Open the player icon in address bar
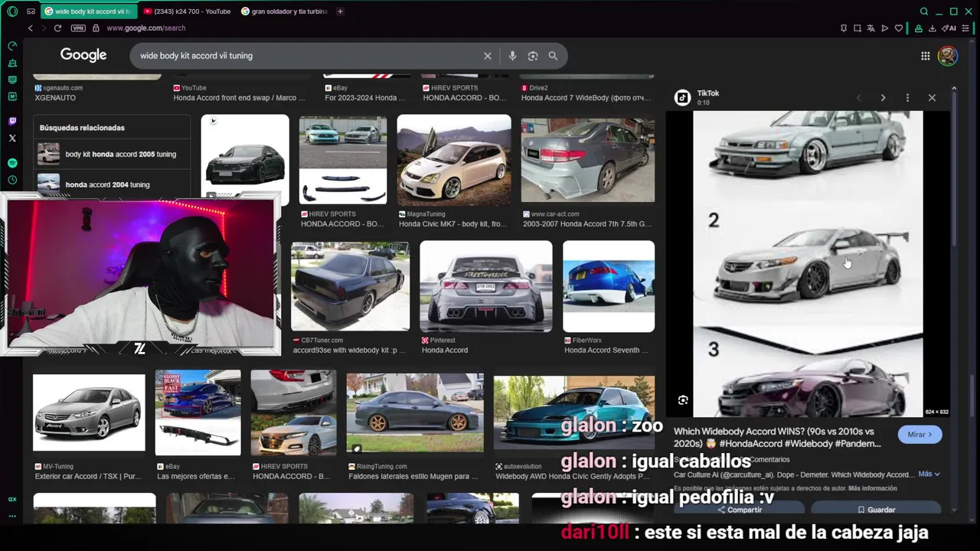Viewport: 980px width, 551px height. pos(885,28)
